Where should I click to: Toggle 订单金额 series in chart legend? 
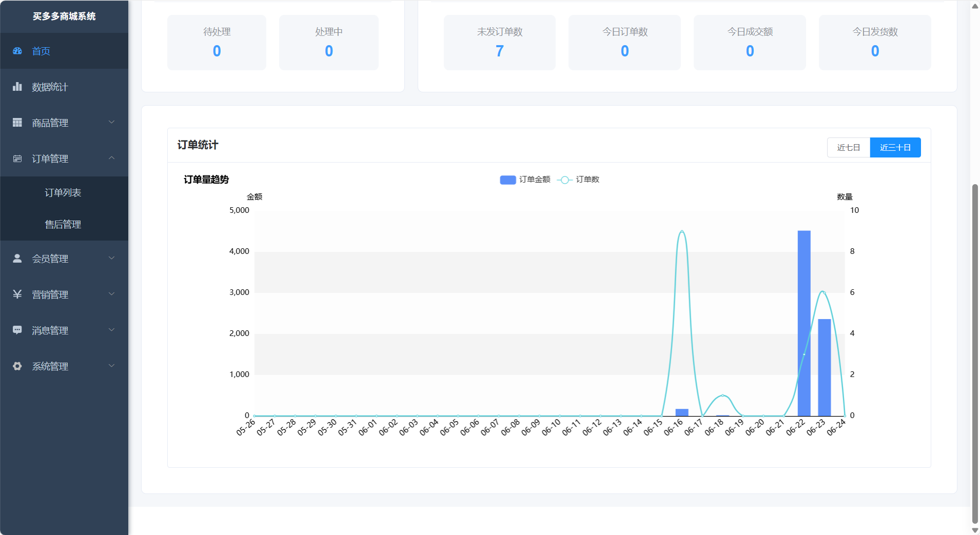pos(525,180)
